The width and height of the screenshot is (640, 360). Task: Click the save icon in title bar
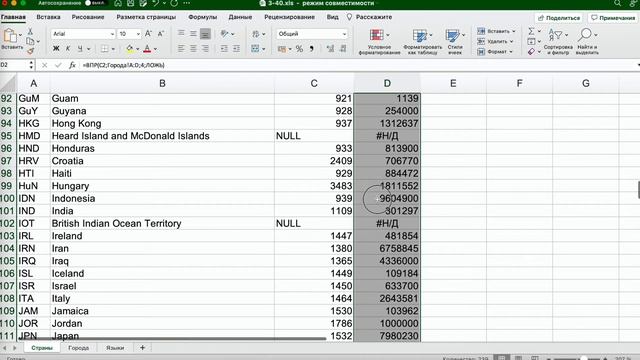[x=130, y=3]
